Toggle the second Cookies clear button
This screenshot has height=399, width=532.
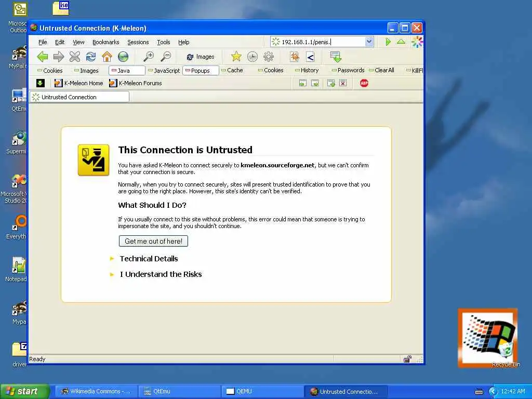point(271,70)
